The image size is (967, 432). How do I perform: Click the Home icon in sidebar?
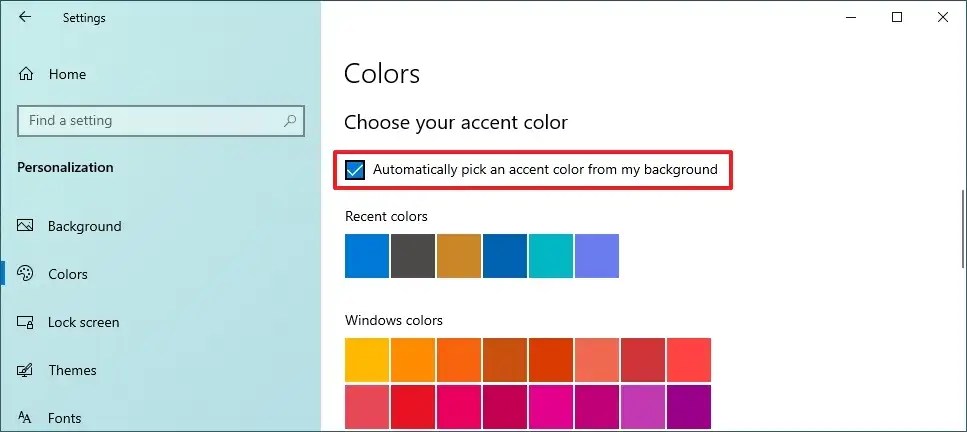pos(26,74)
